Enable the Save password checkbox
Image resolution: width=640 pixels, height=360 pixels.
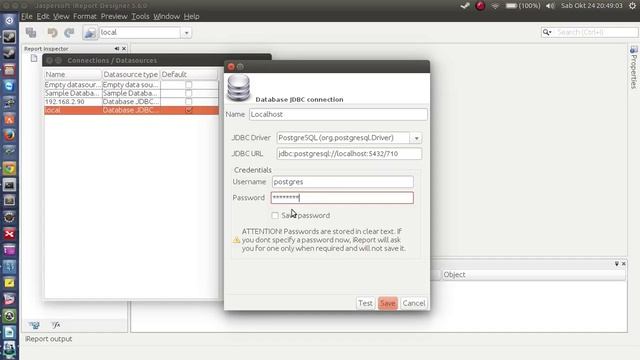point(275,215)
